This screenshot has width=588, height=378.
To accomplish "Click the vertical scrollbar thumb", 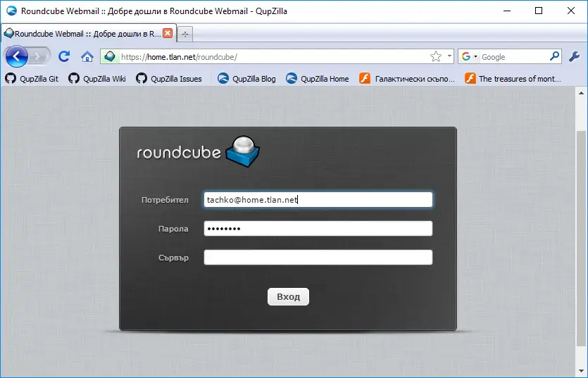I will pos(581,238).
